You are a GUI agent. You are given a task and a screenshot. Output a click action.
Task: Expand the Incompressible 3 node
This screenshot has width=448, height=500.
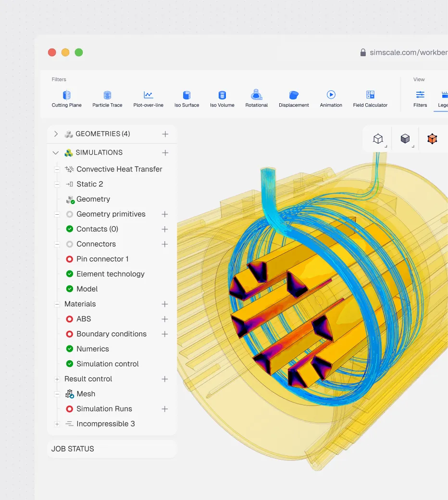57,424
